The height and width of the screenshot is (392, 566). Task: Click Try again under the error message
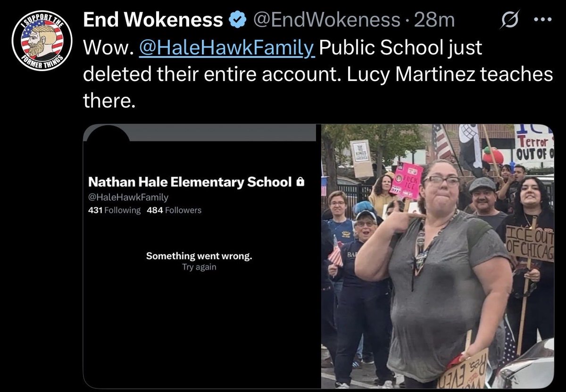tap(199, 267)
